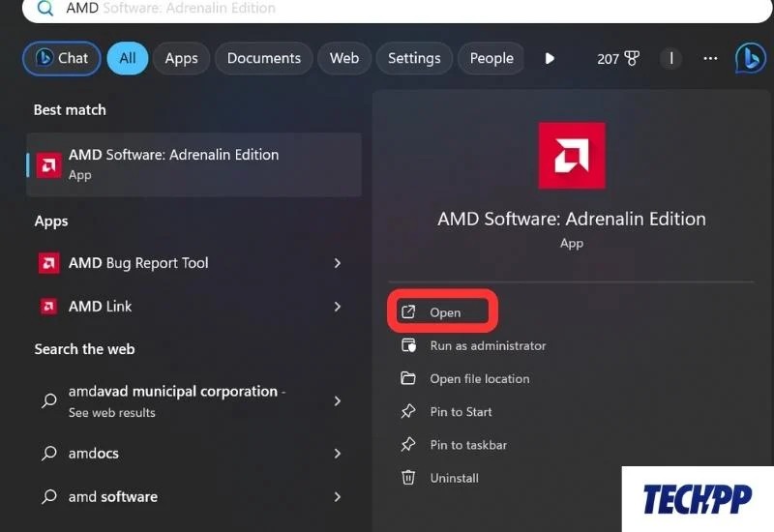The width and height of the screenshot is (774, 532).
Task: Click the trash icon beside Uninstall
Action: (x=409, y=478)
